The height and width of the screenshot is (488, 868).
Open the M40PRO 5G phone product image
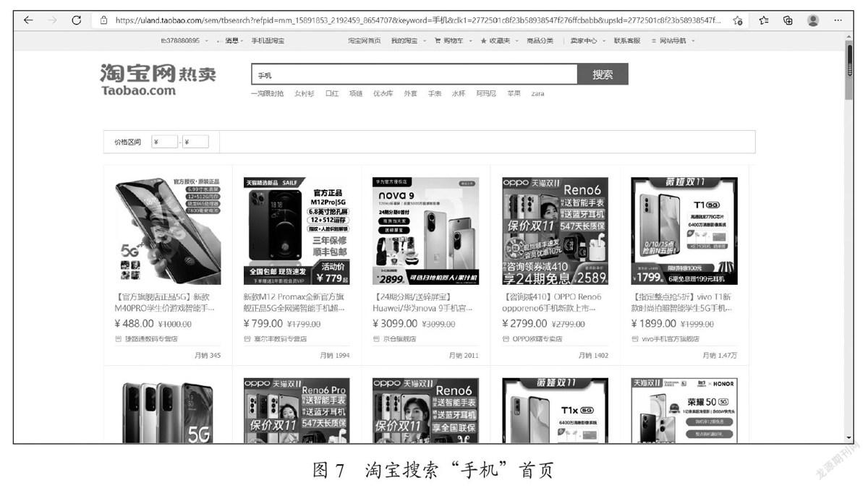tap(168, 231)
